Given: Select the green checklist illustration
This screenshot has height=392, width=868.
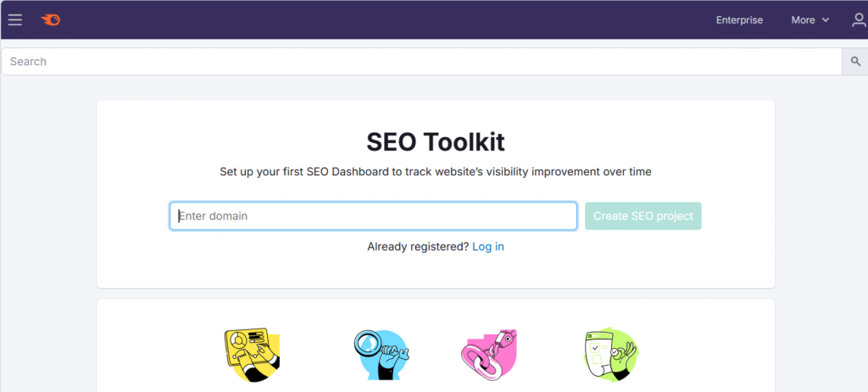Looking at the screenshot, I should pos(611,354).
